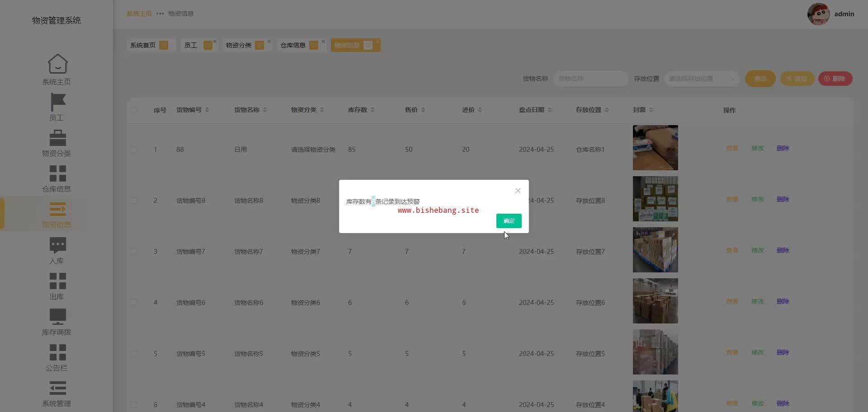Open cover image of 货物名称6 row
This screenshot has width=868, height=412.
tap(656, 301)
